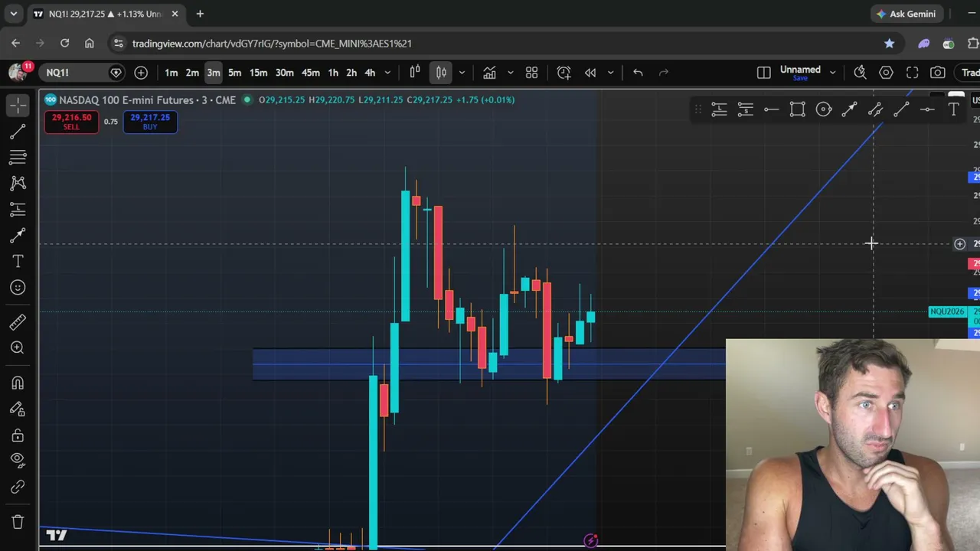Open forecasting and measurement tools
This screenshot has height=551, width=980.
(18, 209)
